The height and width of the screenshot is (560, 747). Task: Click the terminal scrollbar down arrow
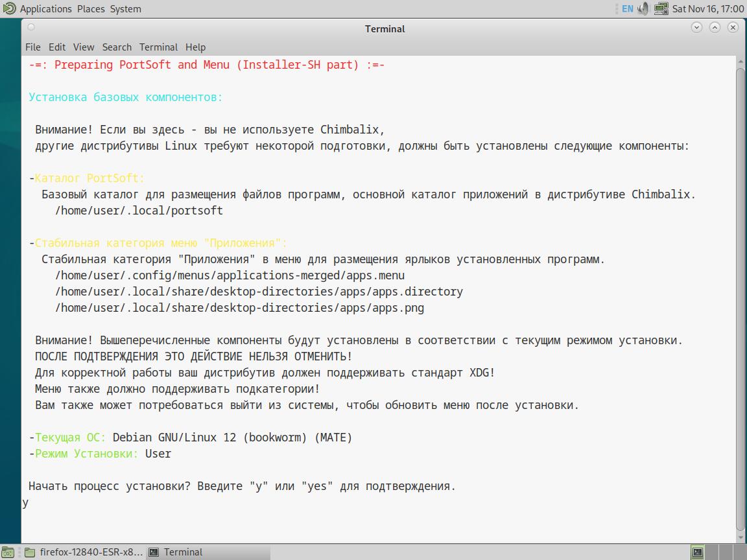[741, 538]
